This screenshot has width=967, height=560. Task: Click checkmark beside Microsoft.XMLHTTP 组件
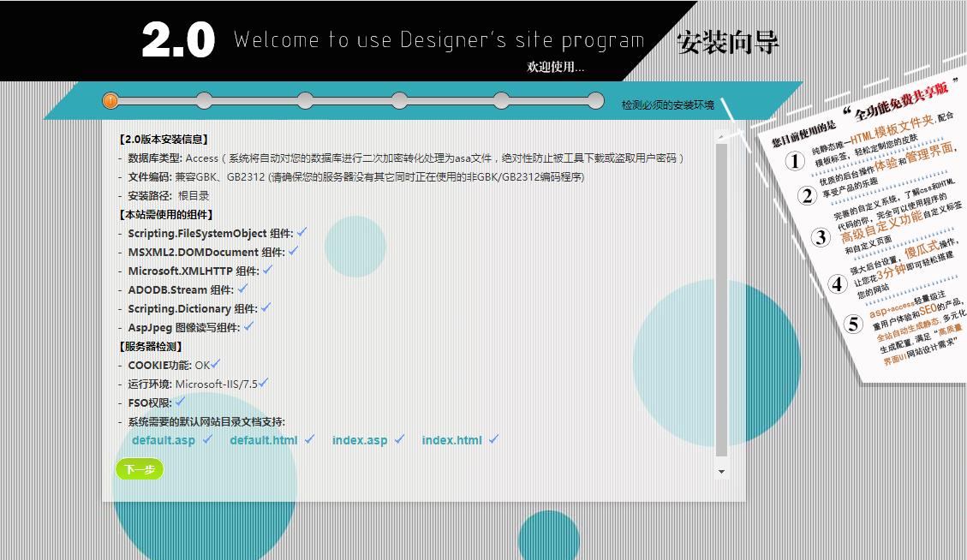tap(267, 270)
